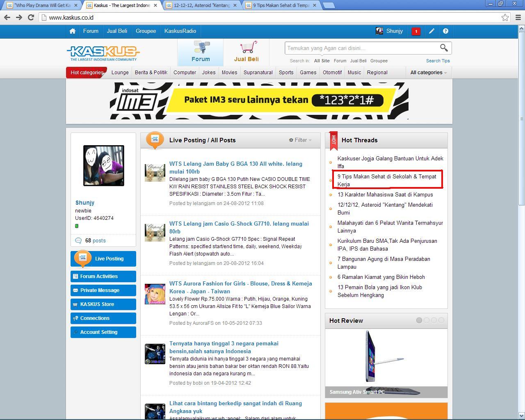
Task: Open Kaskuser Jogja Galang Bantuan thread
Action: (x=390, y=162)
